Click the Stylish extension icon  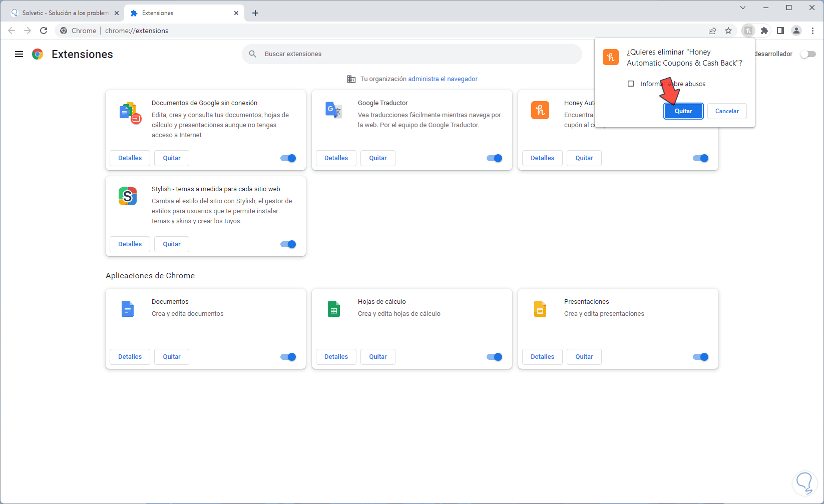[128, 196]
